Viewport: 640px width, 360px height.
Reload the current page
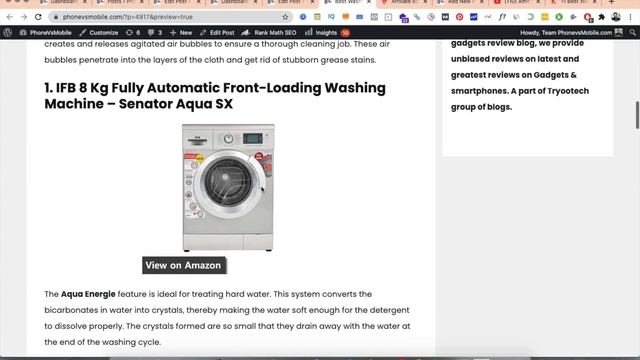tap(38, 17)
